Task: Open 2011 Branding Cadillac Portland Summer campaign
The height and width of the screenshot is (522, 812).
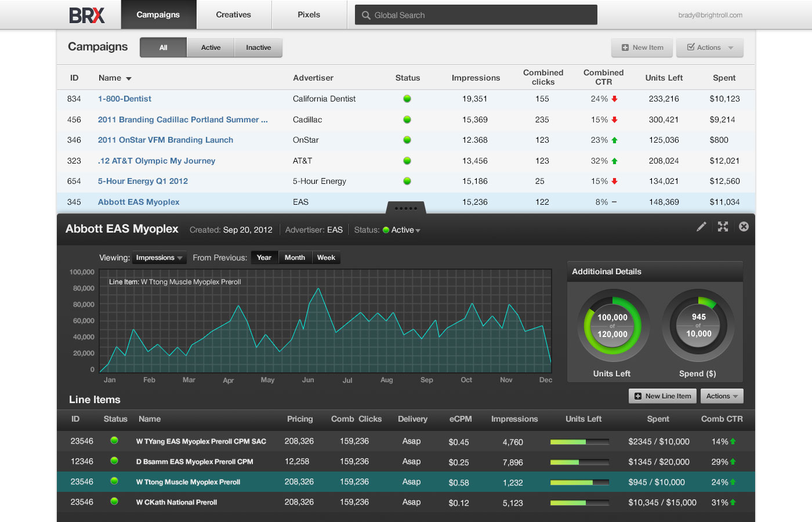Action: click(183, 119)
